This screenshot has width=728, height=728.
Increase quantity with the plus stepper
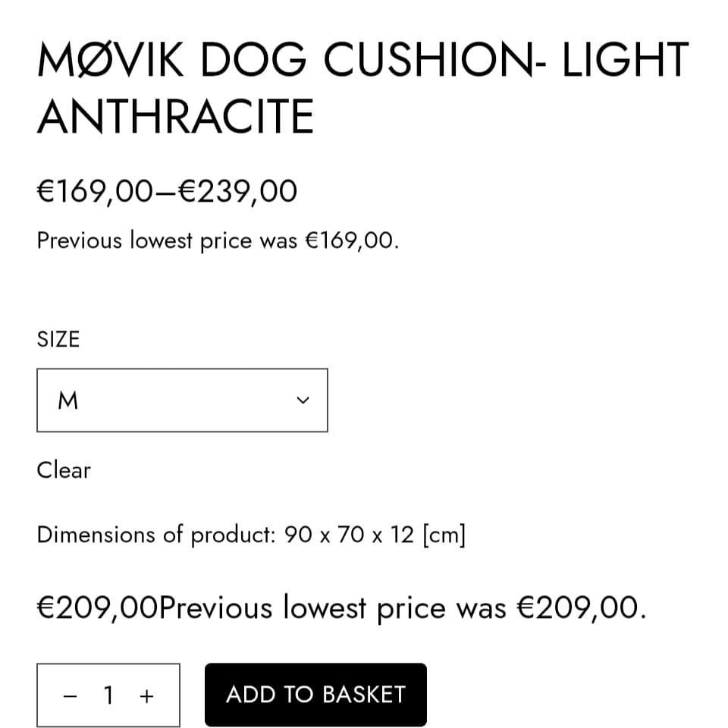[x=146, y=695]
